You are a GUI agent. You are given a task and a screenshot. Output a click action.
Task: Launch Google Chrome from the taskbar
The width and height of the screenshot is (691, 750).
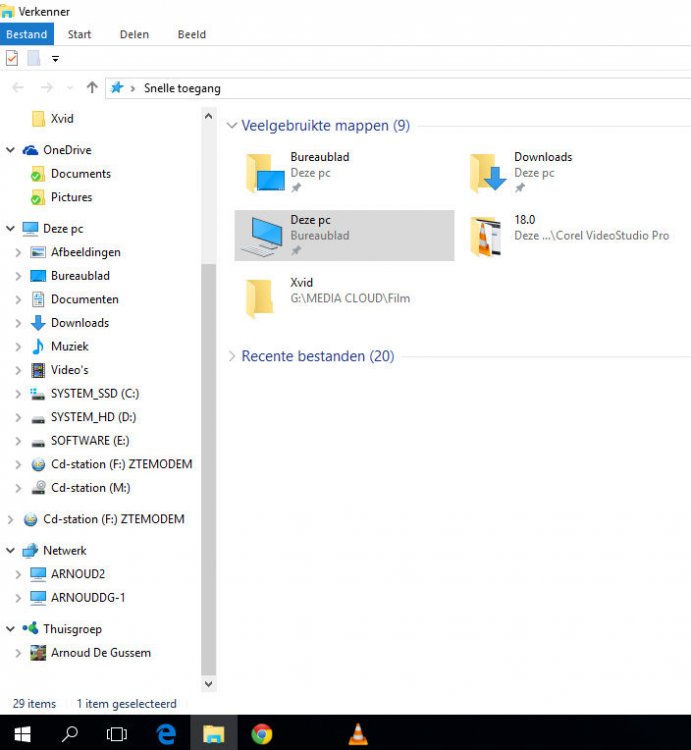click(x=262, y=735)
